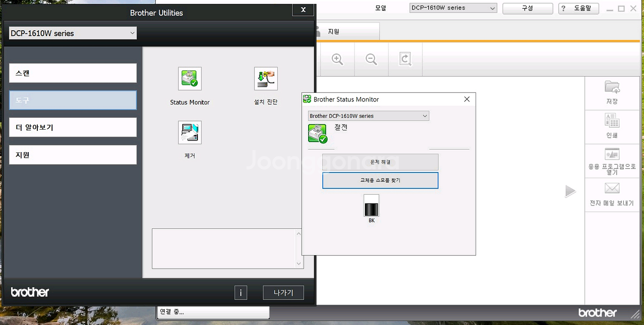Open 응용 프로그램으로 열기 icon
The width and height of the screenshot is (644, 325).
click(x=612, y=154)
